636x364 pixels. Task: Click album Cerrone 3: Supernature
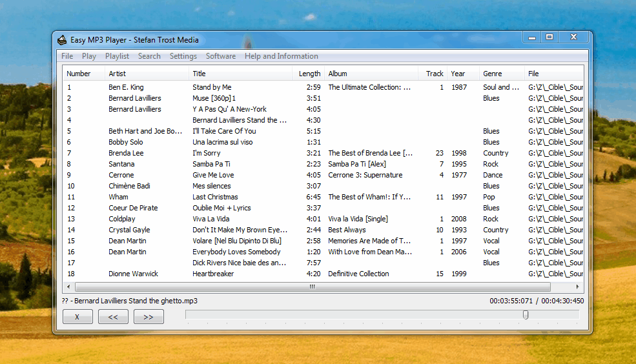click(x=365, y=175)
